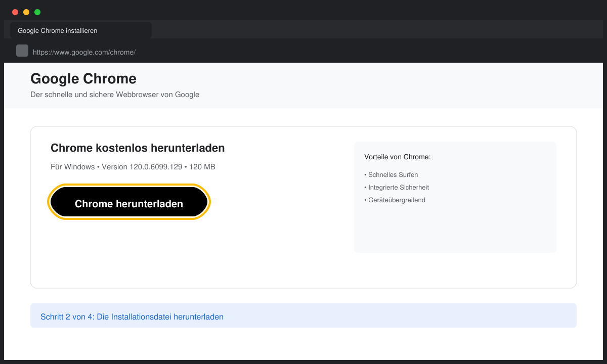Click the URL address field
The image size is (607, 364).
pos(84,52)
